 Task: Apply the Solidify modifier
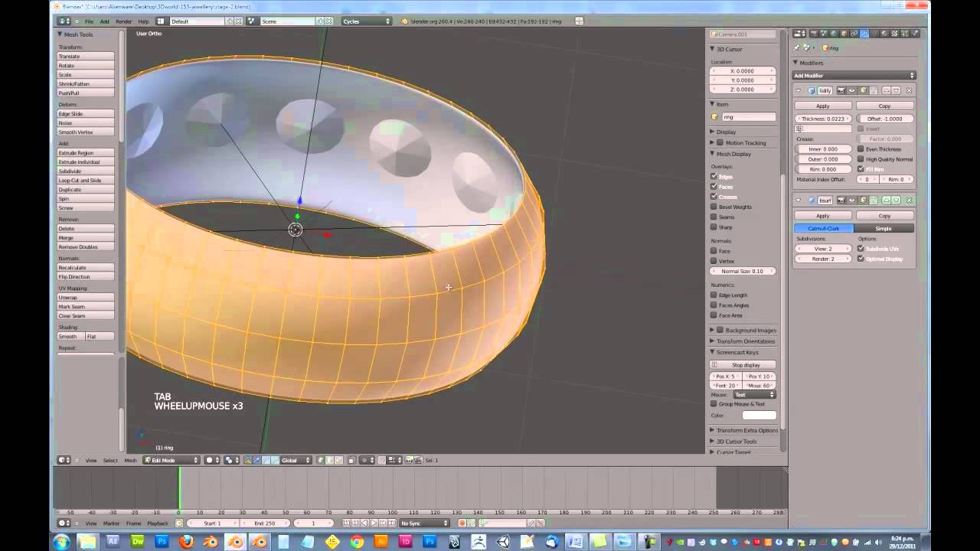tap(823, 106)
